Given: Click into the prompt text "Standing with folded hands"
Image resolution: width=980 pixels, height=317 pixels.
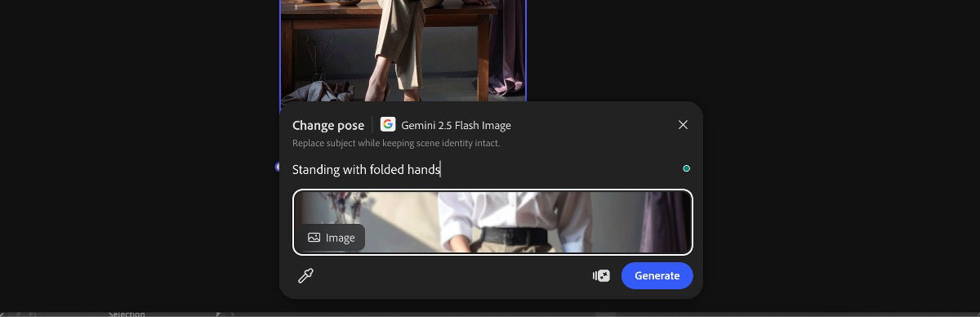Looking at the screenshot, I should (366, 169).
